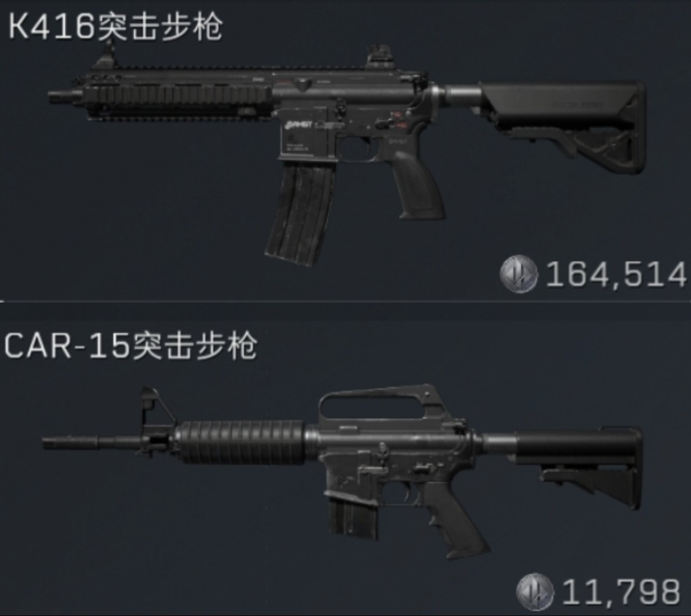Click the K416突击步枪 title text

tap(116, 26)
